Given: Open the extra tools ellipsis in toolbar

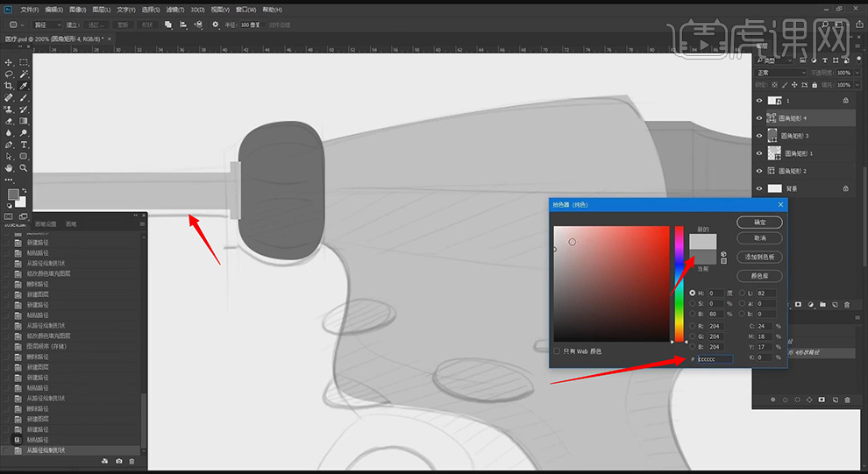Looking at the screenshot, I should (8, 180).
